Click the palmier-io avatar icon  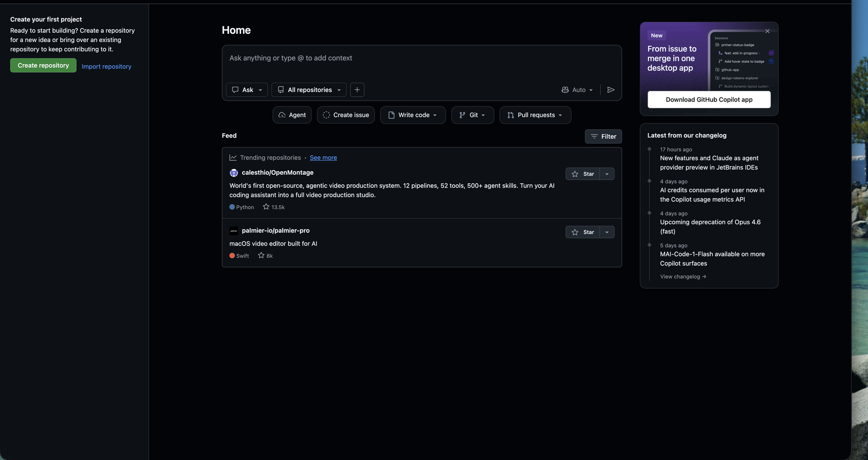tap(234, 230)
